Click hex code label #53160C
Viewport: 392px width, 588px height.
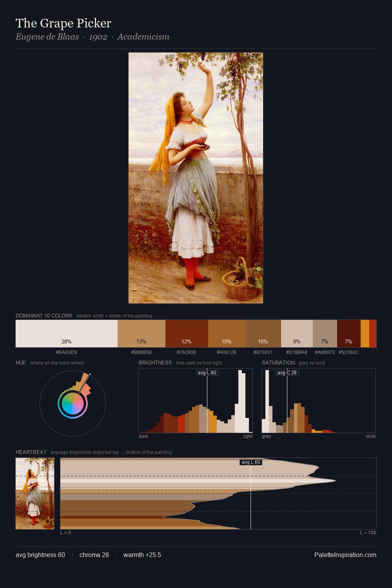coord(348,352)
